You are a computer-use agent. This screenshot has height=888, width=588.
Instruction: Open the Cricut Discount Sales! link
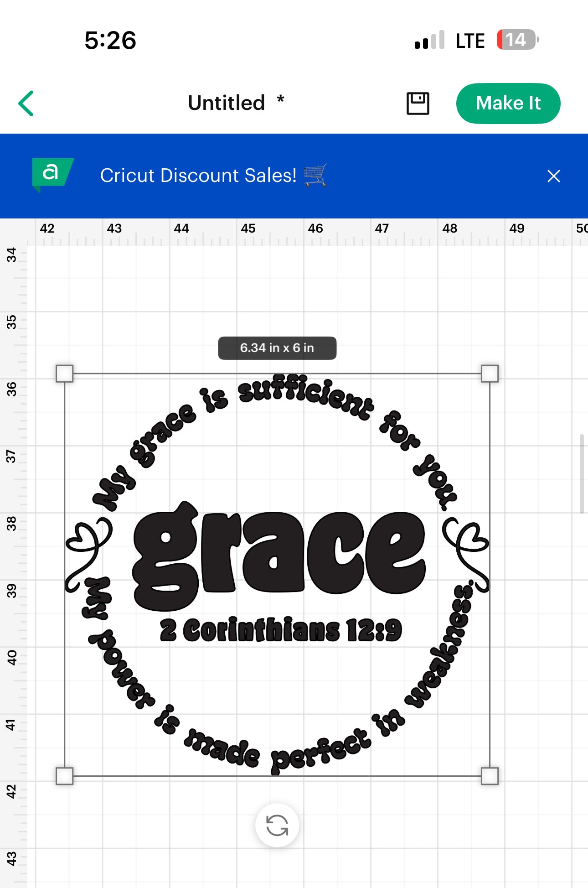[198, 176]
